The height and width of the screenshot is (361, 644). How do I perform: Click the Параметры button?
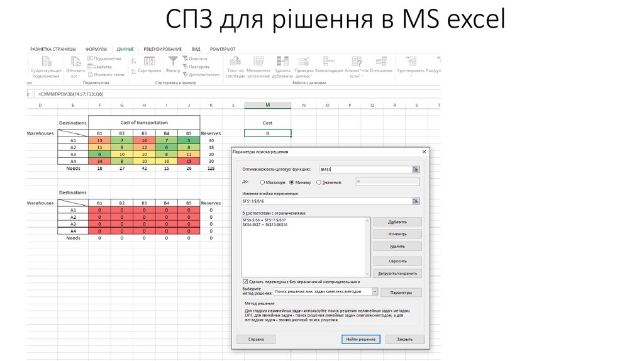pos(401,292)
